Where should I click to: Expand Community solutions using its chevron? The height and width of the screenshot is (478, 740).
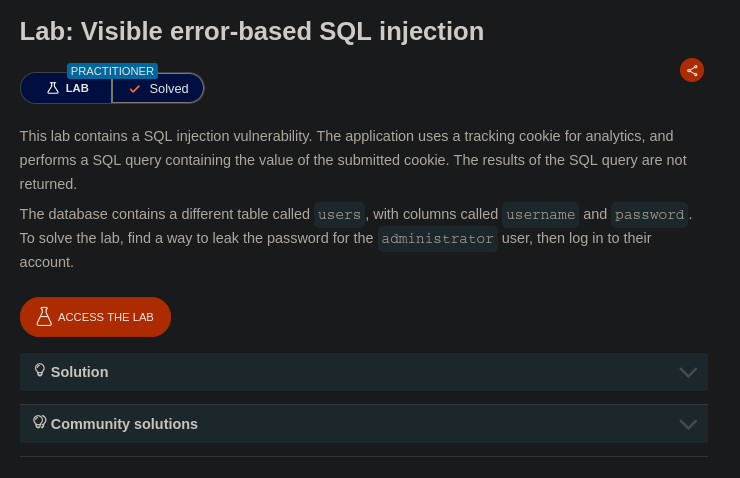688,424
